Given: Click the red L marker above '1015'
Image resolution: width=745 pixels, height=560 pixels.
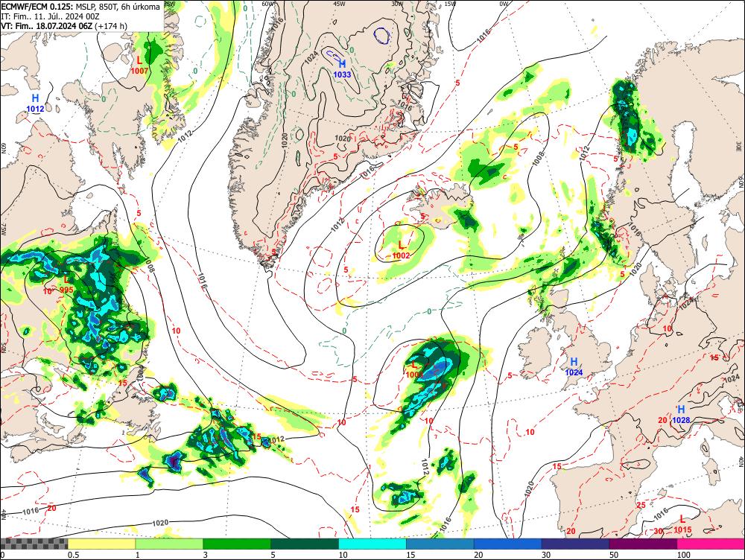Looking at the screenshot, I should pos(682,519).
